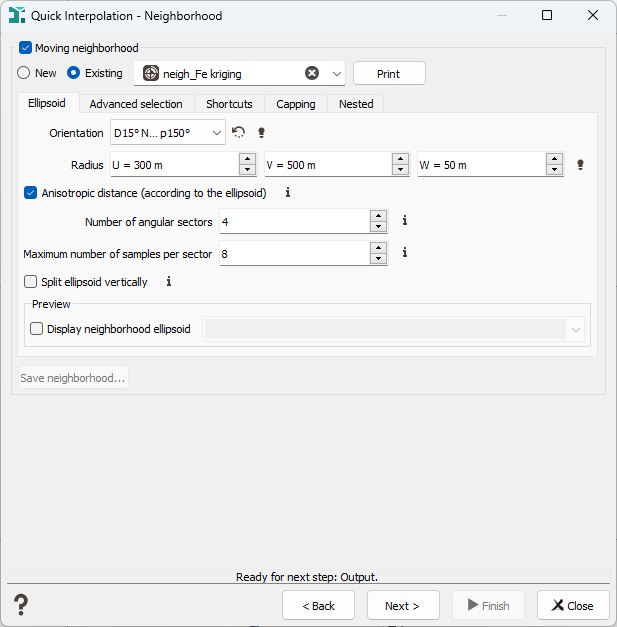Show info for Split ellipsoid vertically
The image size is (617, 627).
point(169,282)
